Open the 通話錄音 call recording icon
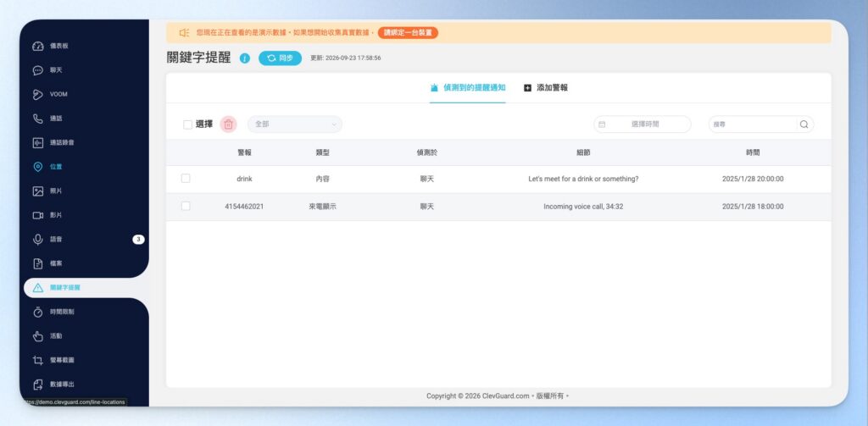868x426 pixels. pyautogui.click(x=37, y=143)
